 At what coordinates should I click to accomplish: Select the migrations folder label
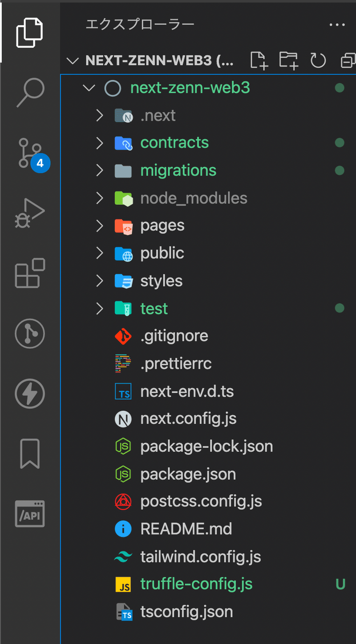178,170
